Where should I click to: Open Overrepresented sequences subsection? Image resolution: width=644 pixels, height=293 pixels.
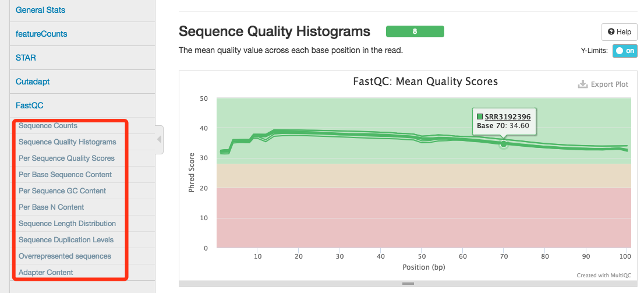point(65,256)
